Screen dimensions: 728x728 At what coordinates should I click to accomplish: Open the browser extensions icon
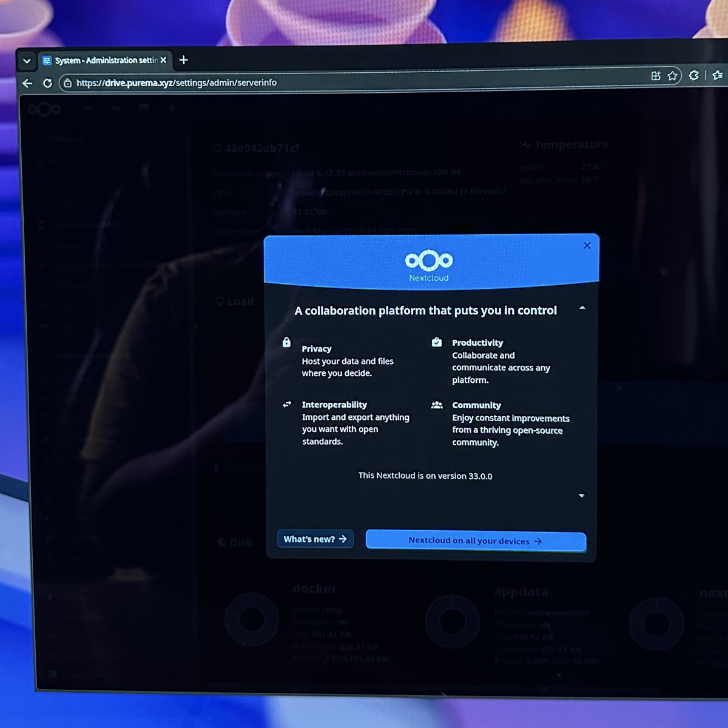coord(694,75)
